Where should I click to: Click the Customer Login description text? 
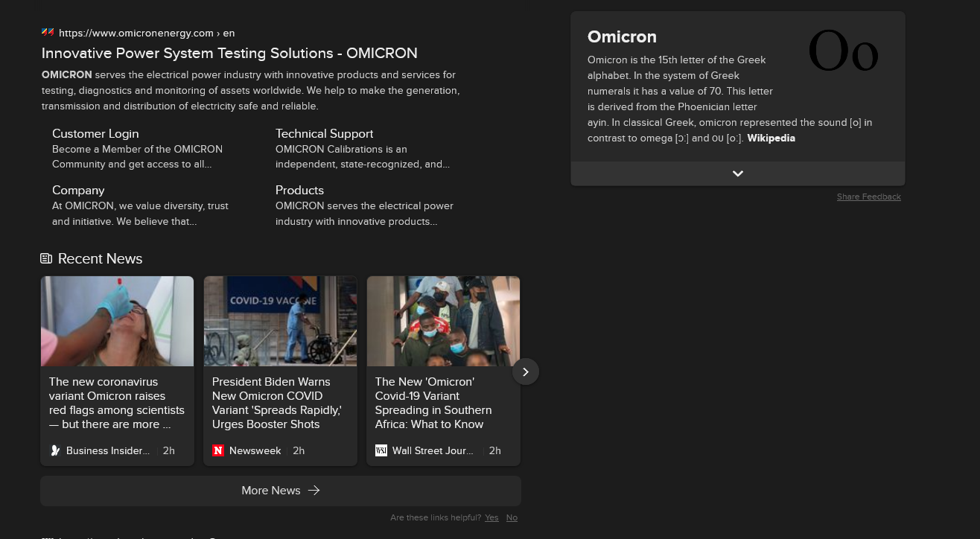click(x=137, y=156)
